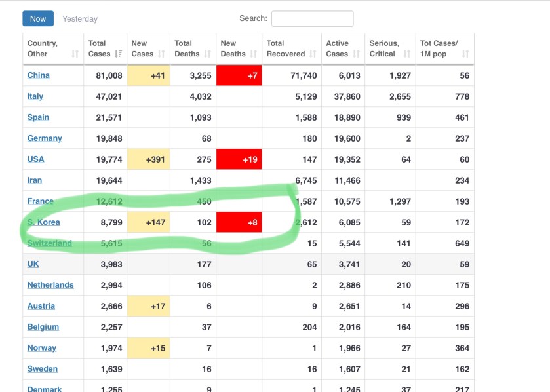Screen dimensions: 550x392
Task: Open the China country link
Action: click(39, 75)
